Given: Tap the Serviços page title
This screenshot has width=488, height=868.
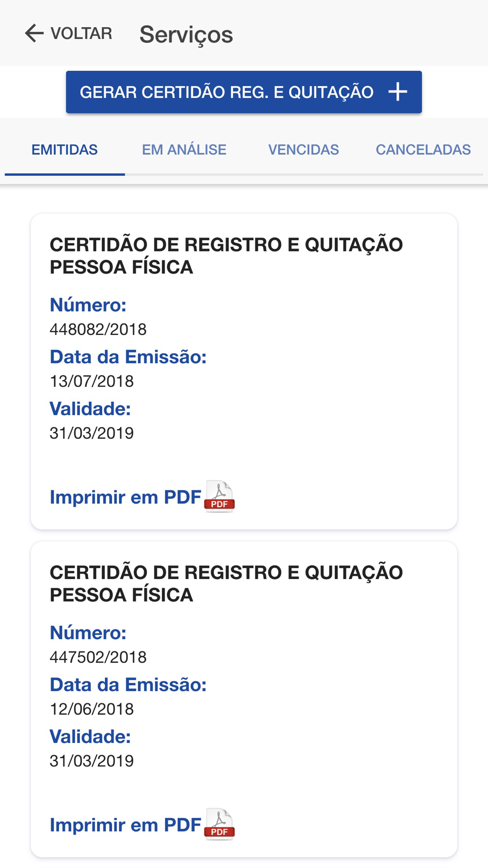Looking at the screenshot, I should [x=186, y=35].
